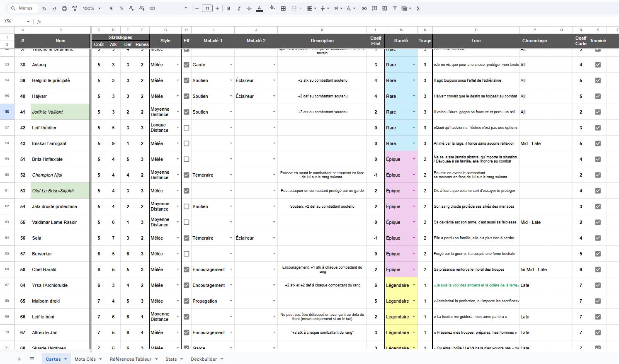Open the zoom level dropdown showing 100%
619x364 pixels.
coord(92,8)
